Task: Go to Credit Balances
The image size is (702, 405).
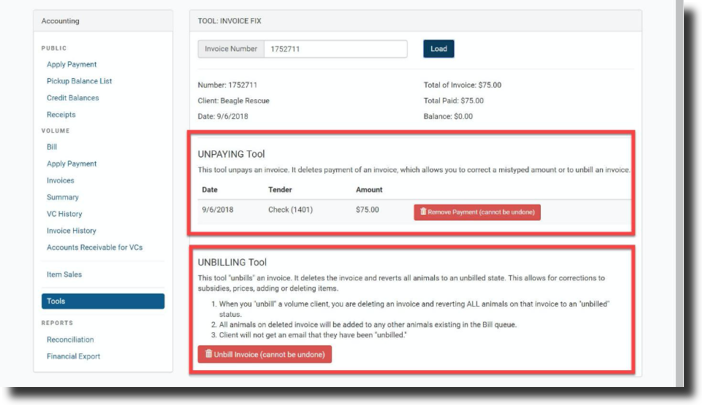Action: click(72, 98)
